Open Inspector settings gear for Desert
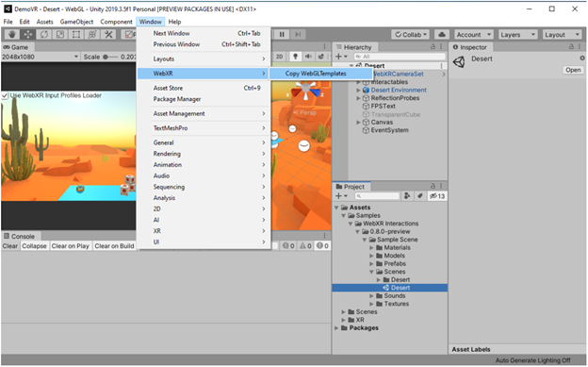The image size is (588, 367). 582,58
